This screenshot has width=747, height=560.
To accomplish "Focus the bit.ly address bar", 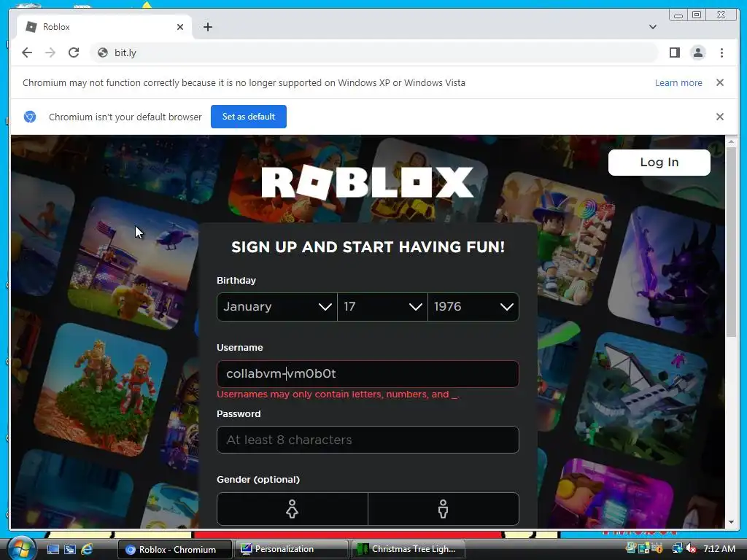I will 374,52.
